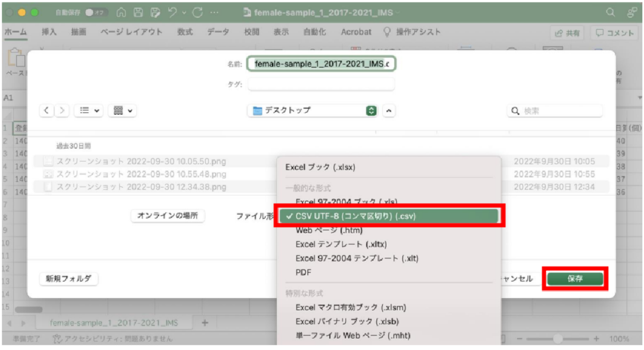Click the 検索 search field
The height and width of the screenshot is (350, 644).
[x=555, y=111]
